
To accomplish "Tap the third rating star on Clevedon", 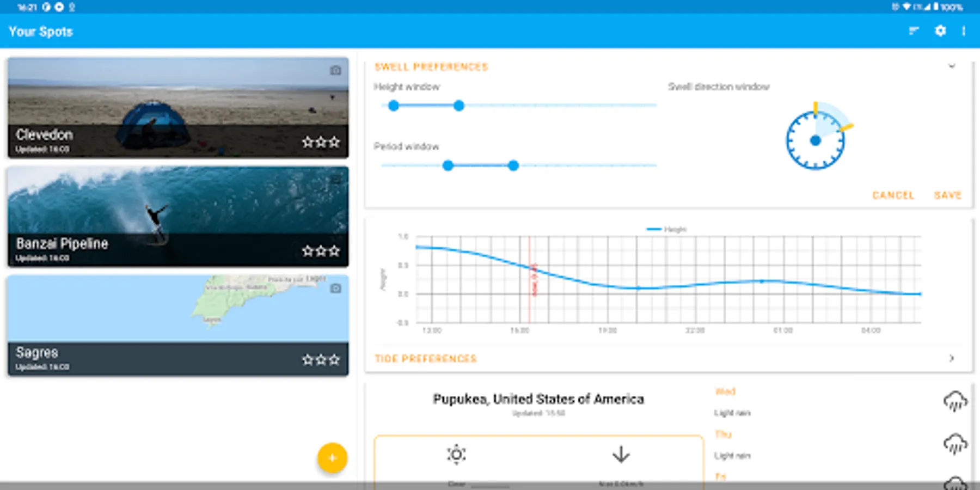I will pos(334,142).
